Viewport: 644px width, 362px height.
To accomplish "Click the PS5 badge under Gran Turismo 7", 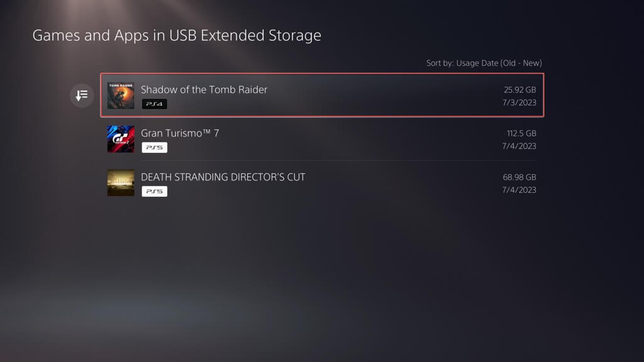I will (154, 148).
